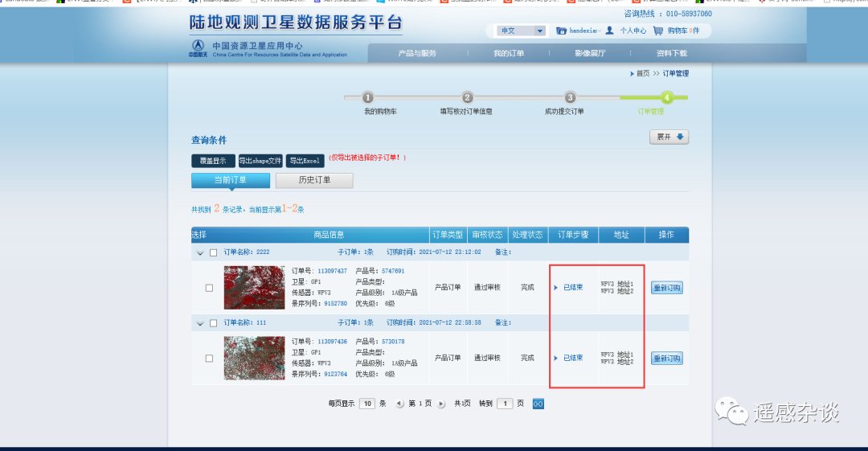Open the 个人中心 link
The height and width of the screenshot is (451, 868).
coord(633,31)
